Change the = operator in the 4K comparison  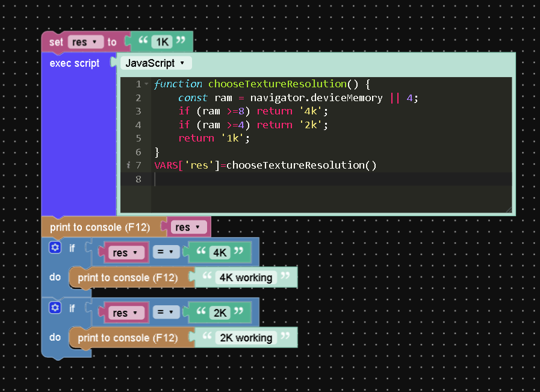(166, 253)
